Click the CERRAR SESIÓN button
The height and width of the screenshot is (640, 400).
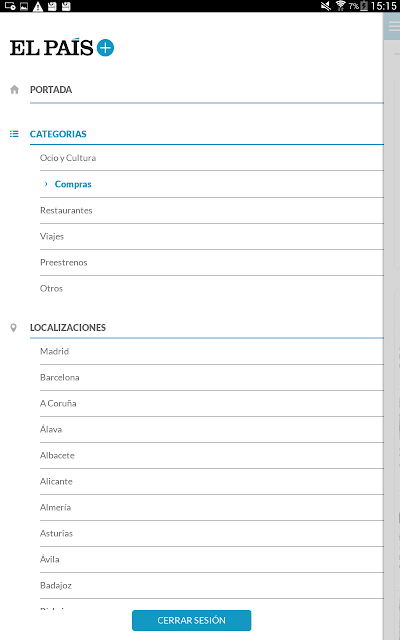[191, 620]
